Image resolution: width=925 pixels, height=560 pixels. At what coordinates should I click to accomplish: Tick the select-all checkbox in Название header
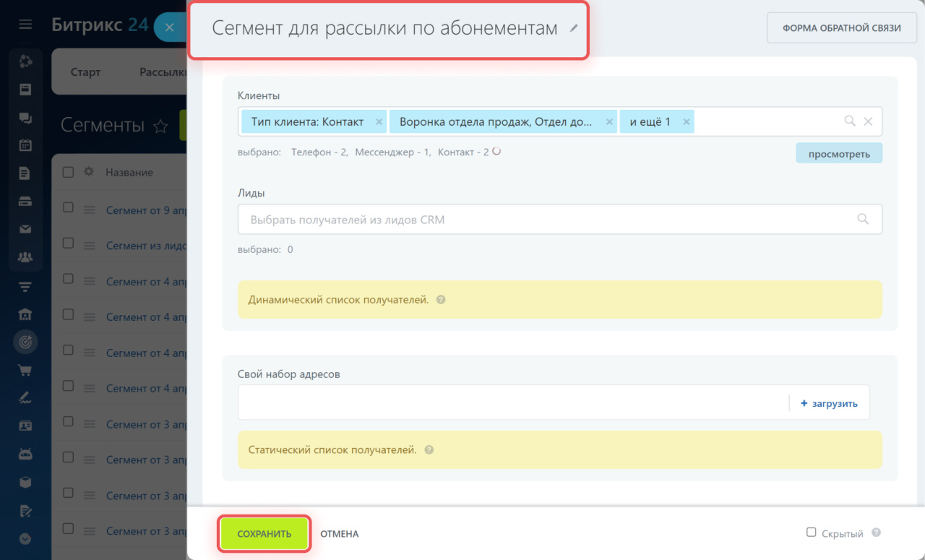(x=68, y=172)
